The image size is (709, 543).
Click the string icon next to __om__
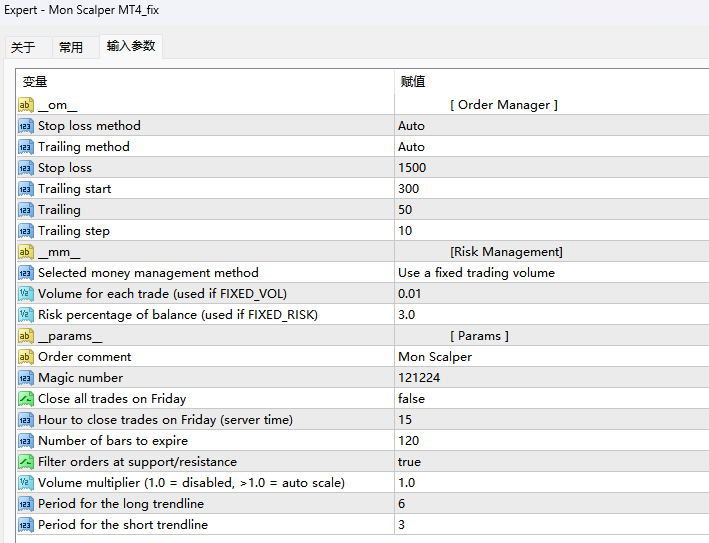(25, 105)
